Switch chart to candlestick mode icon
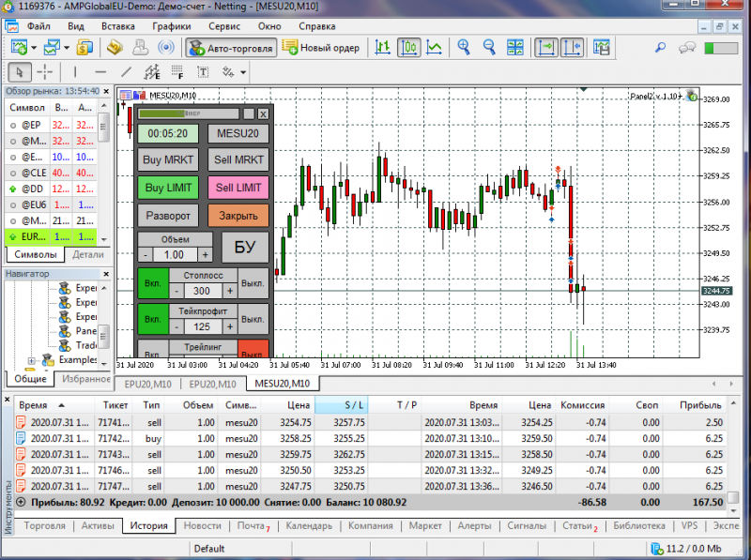Image resolution: width=751 pixels, height=560 pixels. click(408, 48)
